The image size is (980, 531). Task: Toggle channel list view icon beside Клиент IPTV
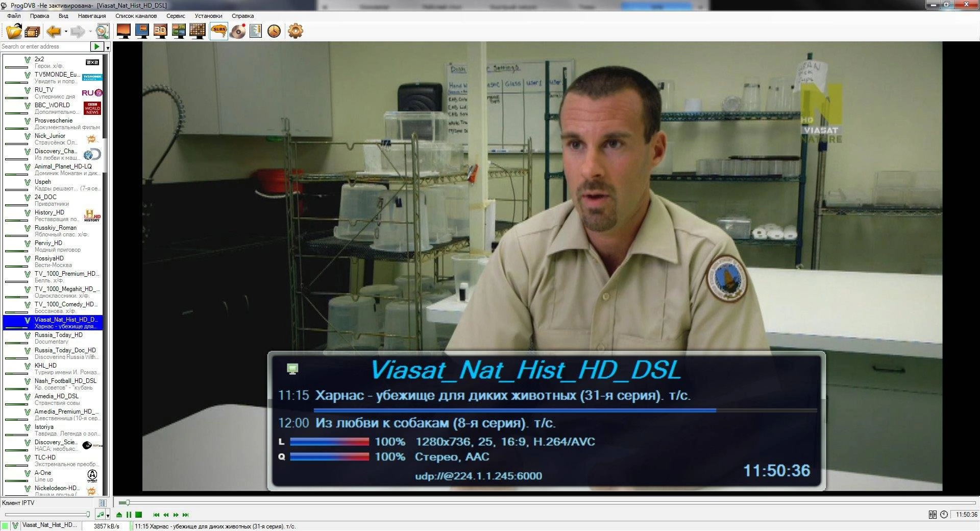(x=103, y=503)
